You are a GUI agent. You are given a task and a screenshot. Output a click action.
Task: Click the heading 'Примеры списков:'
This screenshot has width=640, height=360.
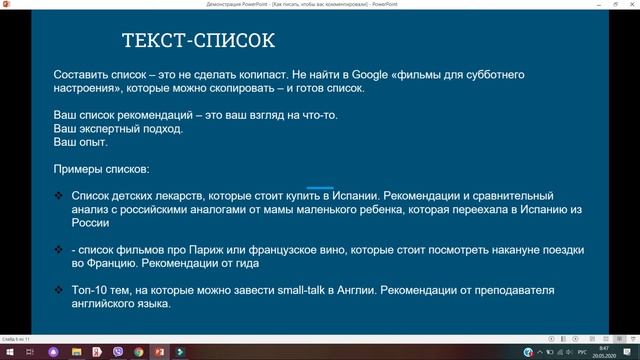click(101, 169)
